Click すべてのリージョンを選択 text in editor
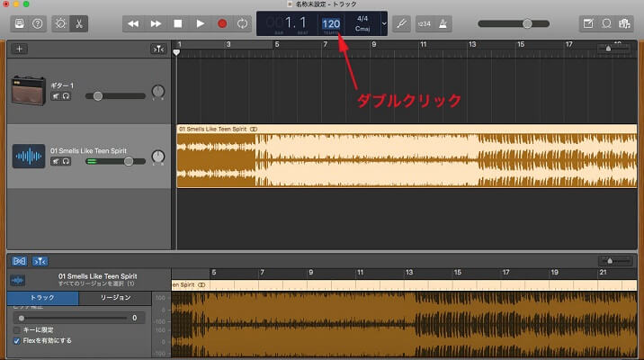The image size is (644, 360). [x=96, y=284]
